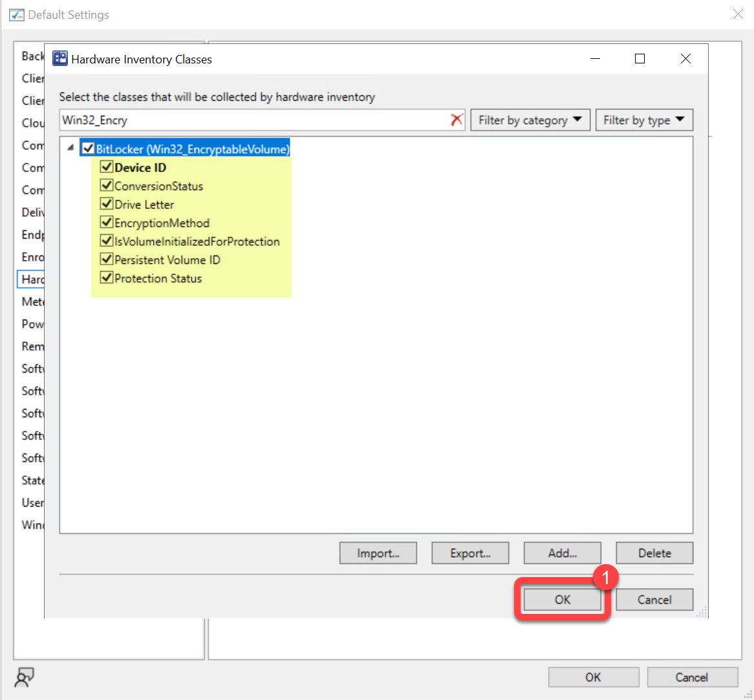
Task: Toggle the ConversionStatus checkbox
Action: (x=106, y=185)
